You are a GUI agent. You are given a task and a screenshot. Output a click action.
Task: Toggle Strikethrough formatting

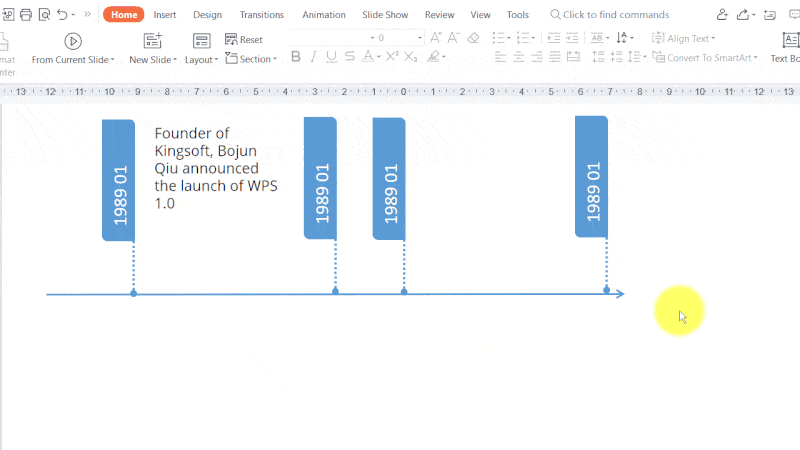coord(349,57)
